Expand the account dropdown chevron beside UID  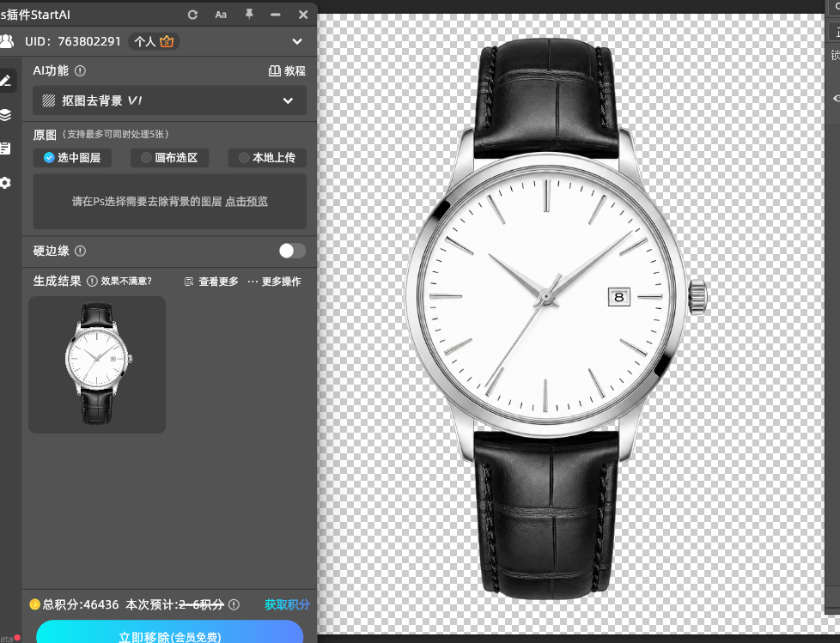pos(297,41)
